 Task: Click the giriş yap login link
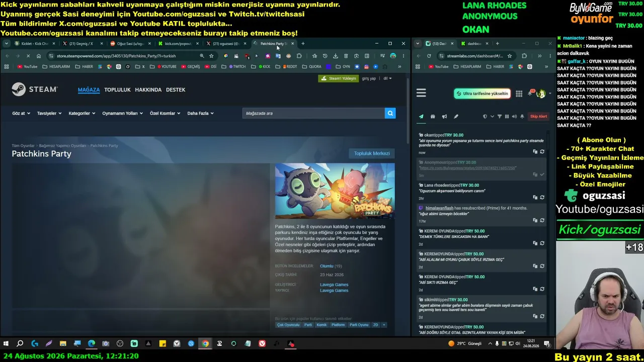coord(369,78)
